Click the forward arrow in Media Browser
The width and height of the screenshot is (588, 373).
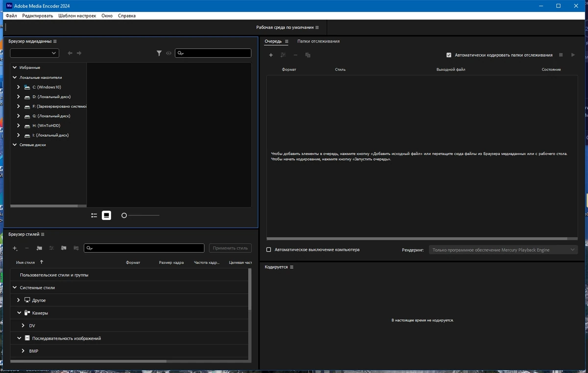[x=79, y=53]
